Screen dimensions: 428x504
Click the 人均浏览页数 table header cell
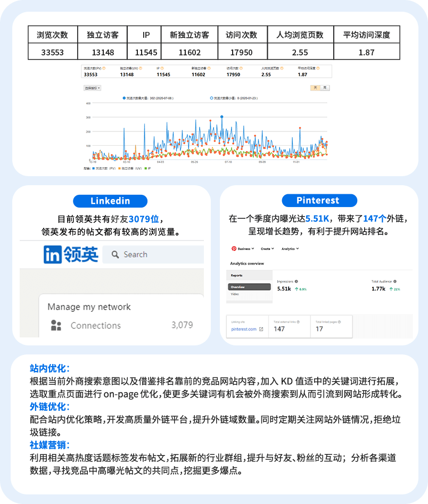[x=300, y=35]
